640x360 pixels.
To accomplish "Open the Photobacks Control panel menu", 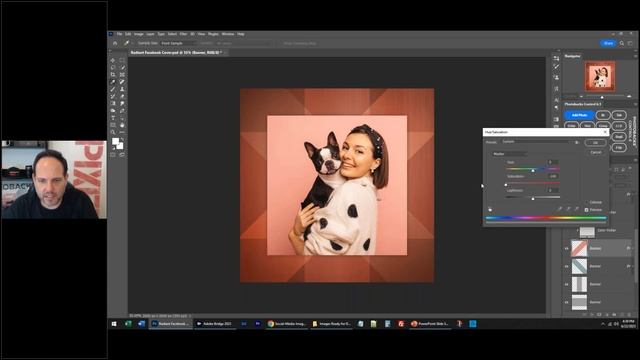I will [635, 104].
